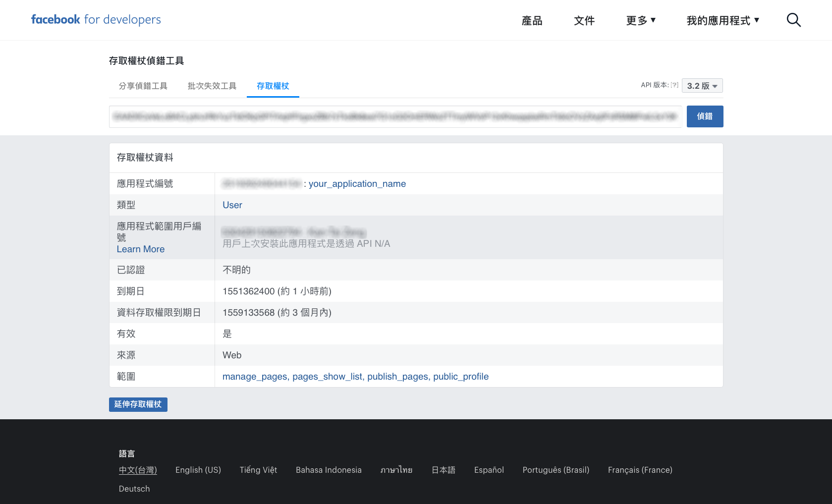832x504 pixels.
Task: Select Français (France) language
Action: (640, 470)
